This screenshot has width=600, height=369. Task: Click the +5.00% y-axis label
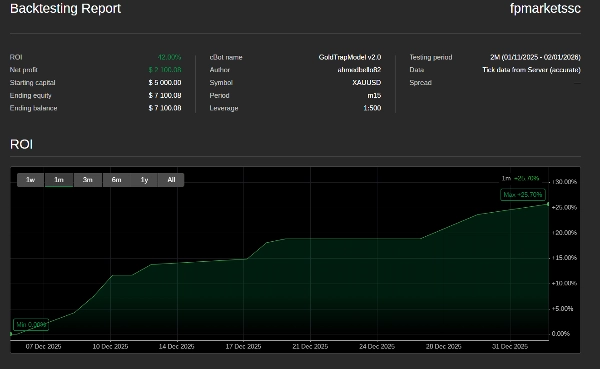coord(562,309)
